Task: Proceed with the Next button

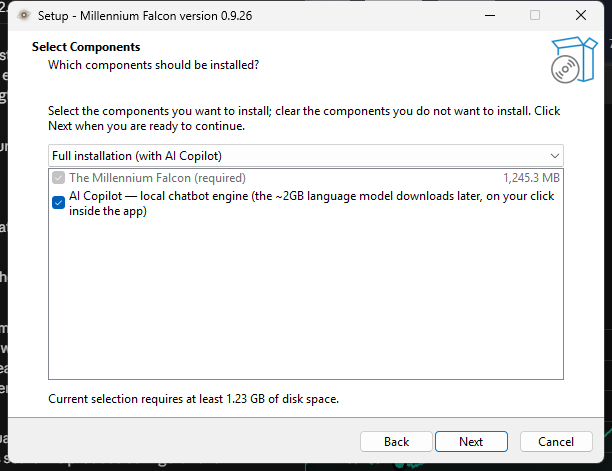Action: (471, 441)
